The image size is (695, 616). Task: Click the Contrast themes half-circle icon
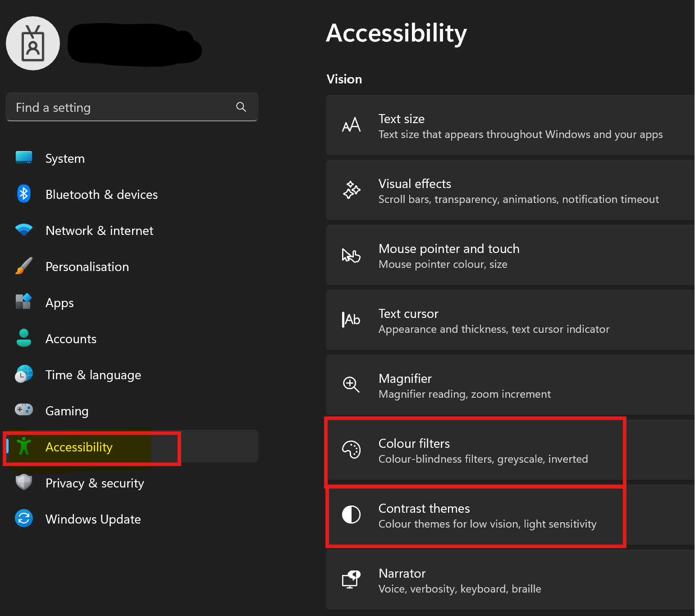click(x=351, y=515)
